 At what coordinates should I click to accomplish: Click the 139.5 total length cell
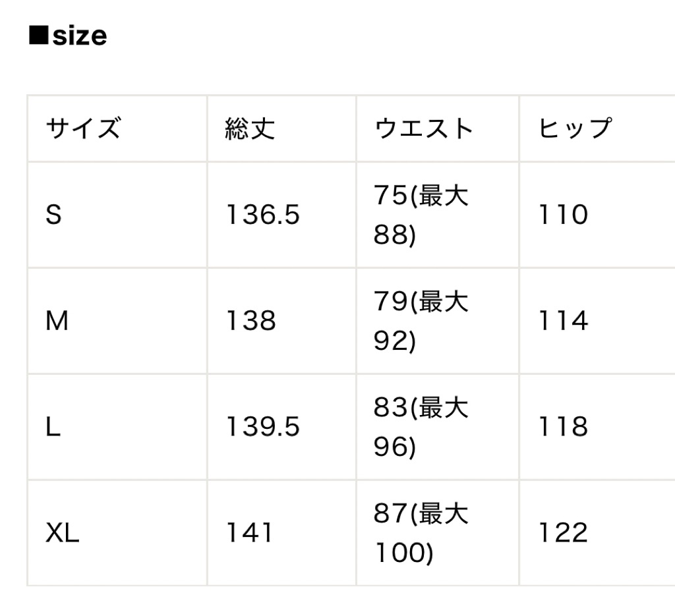tap(263, 427)
